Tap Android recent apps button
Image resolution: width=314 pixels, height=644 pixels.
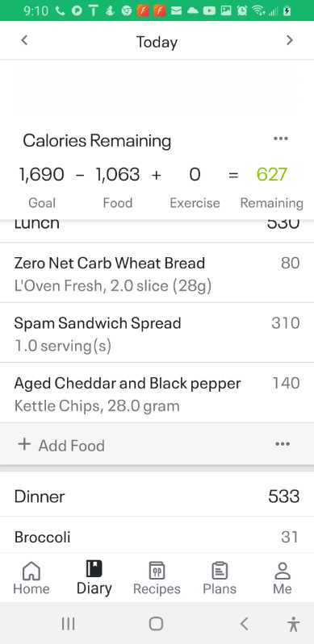point(69,624)
